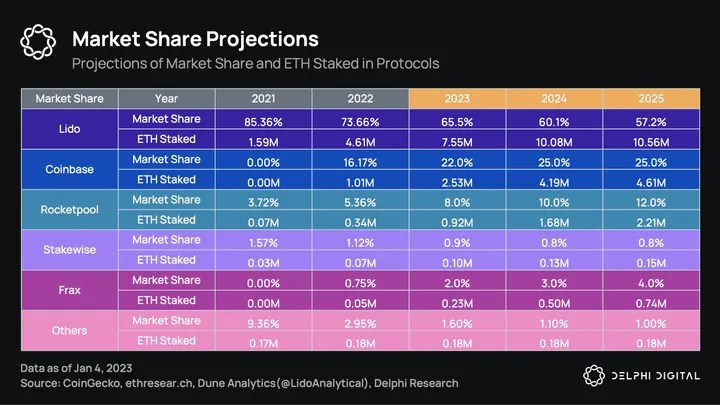Image resolution: width=720 pixels, height=405 pixels.
Task: Click Frax's 2024 ETH staked 0.50M cell
Action: coord(554,300)
